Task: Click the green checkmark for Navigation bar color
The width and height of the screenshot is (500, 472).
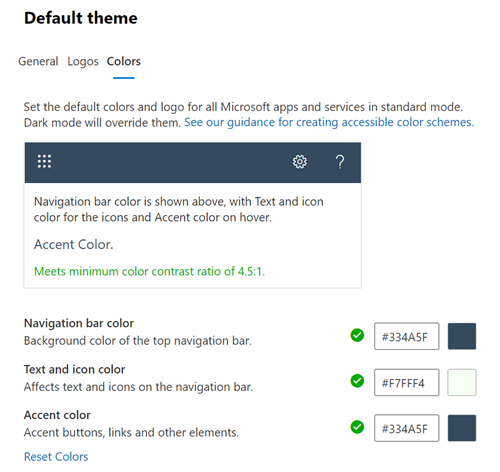Action: [357, 335]
